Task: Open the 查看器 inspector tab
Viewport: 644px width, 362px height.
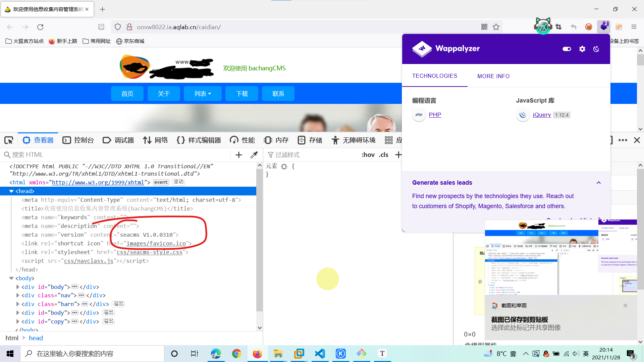Action: coord(38,140)
